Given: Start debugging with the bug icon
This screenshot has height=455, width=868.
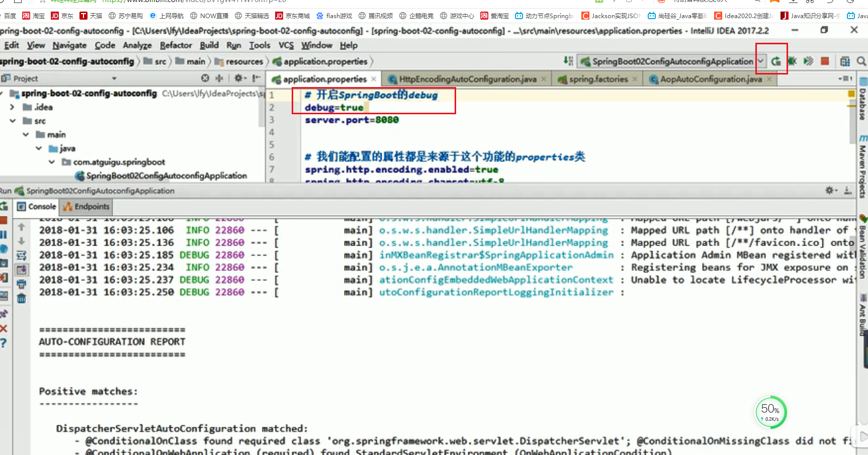Looking at the screenshot, I should point(792,61).
